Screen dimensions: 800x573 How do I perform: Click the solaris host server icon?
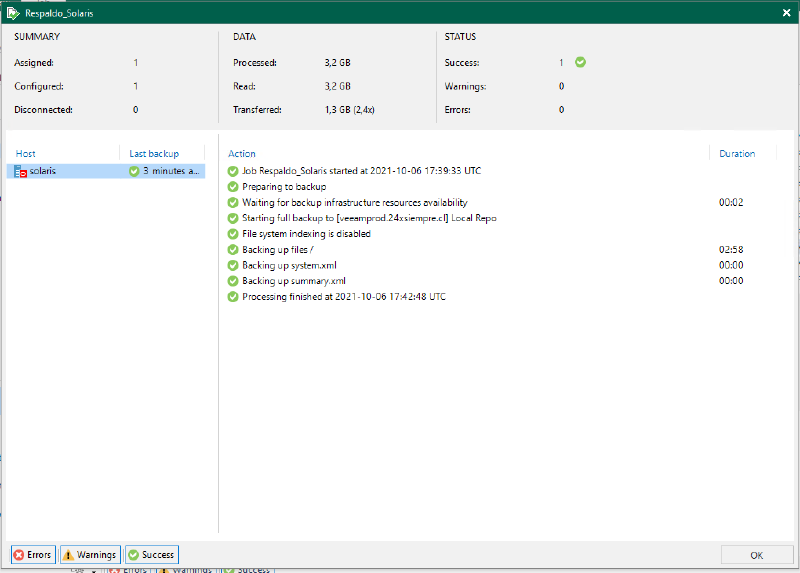pyautogui.click(x=20, y=171)
